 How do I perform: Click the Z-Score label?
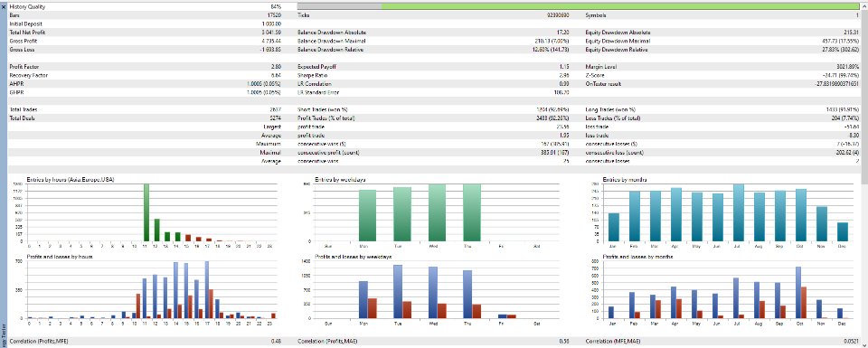pos(596,75)
